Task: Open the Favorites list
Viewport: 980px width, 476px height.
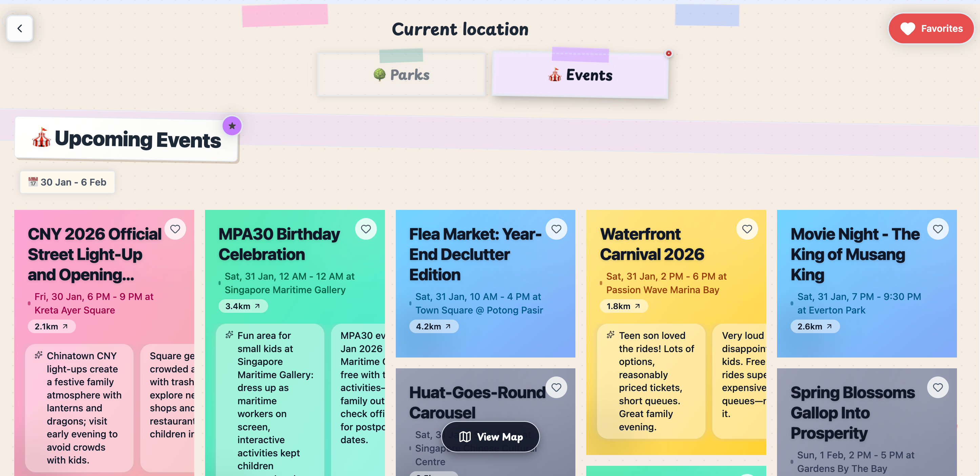Action: tap(931, 28)
